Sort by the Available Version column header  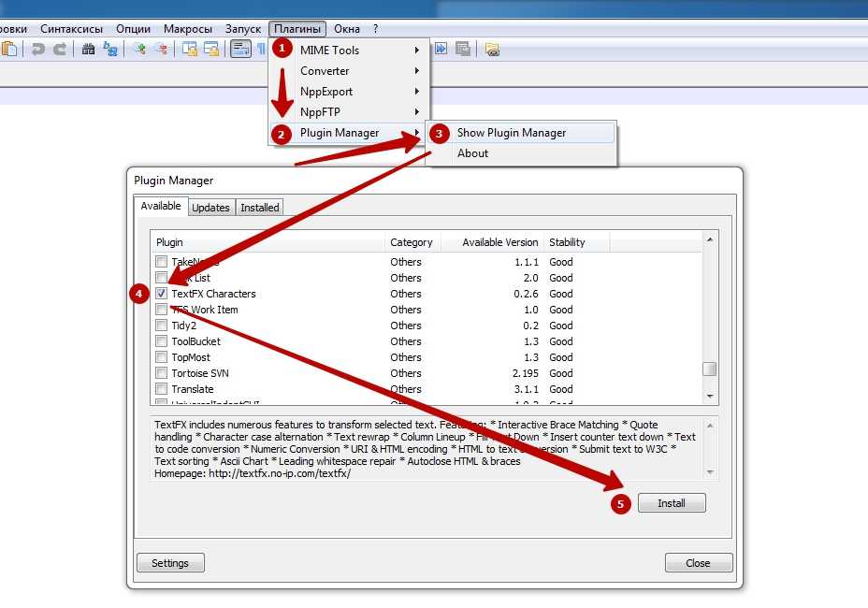click(492, 242)
